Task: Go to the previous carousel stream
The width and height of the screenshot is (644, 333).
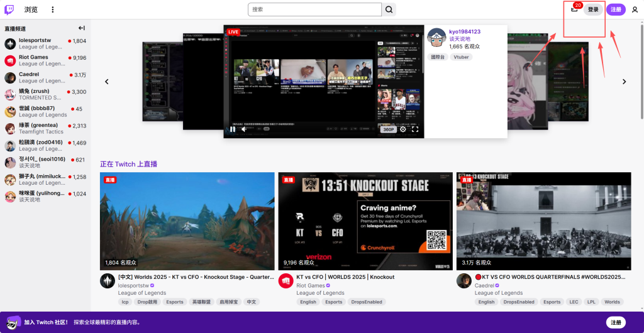Action: point(107,82)
